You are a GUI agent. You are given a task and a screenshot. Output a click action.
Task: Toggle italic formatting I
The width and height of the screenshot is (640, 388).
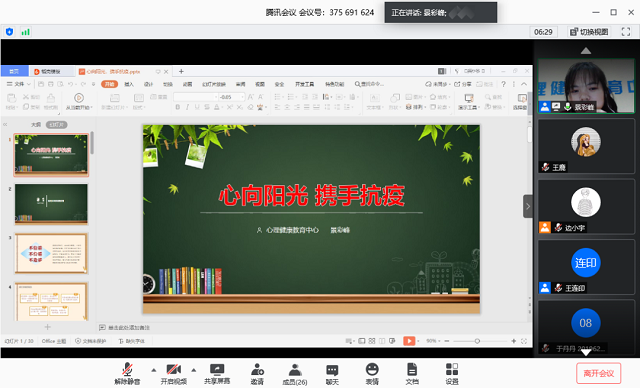[187, 107]
